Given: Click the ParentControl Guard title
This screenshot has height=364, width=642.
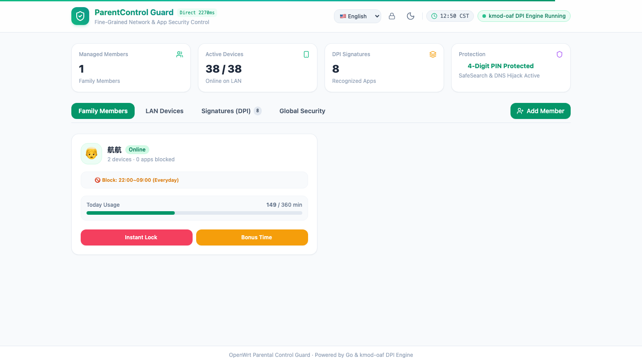Looking at the screenshot, I should tap(134, 12).
